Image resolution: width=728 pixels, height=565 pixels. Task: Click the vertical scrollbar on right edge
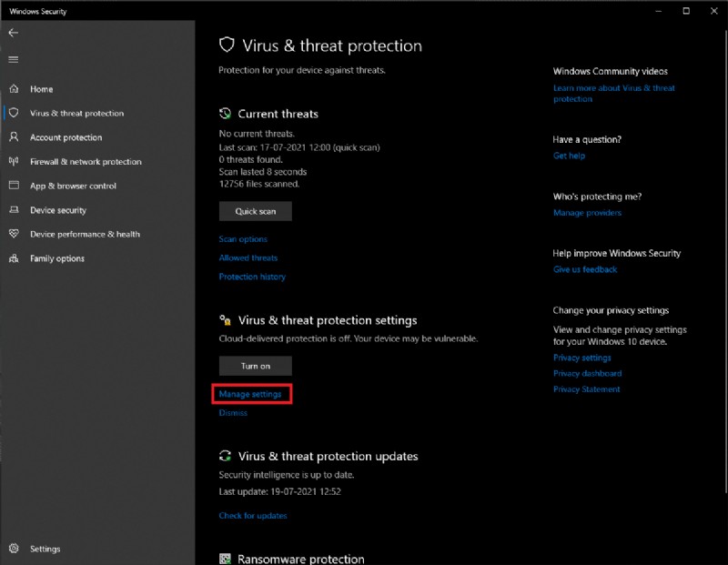(725, 260)
